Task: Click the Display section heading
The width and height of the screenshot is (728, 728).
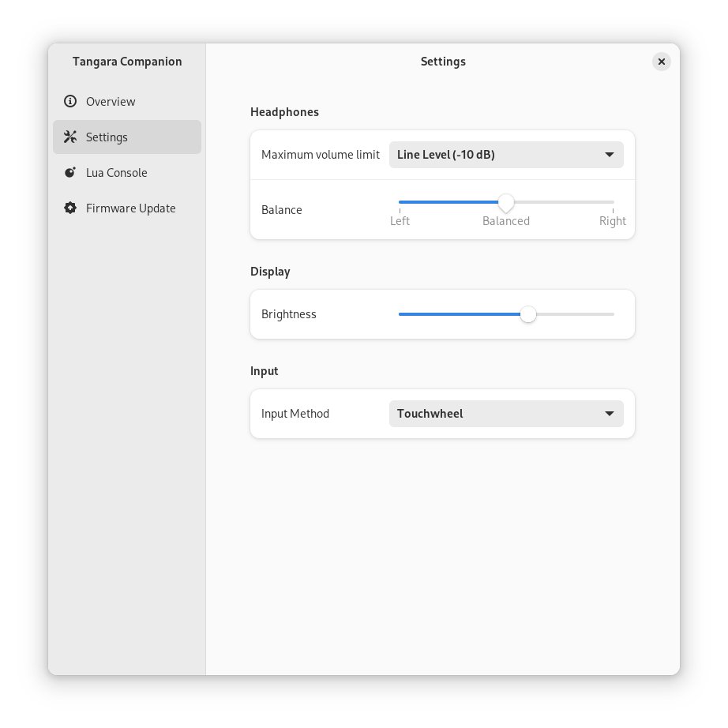Action: pyautogui.click(x=270, y=272)
